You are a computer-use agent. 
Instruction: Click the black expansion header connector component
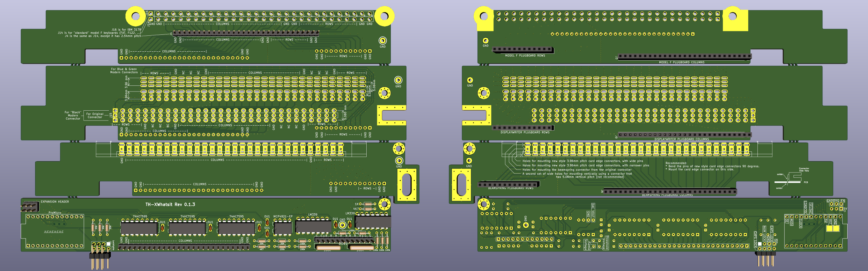coord(30,207)
